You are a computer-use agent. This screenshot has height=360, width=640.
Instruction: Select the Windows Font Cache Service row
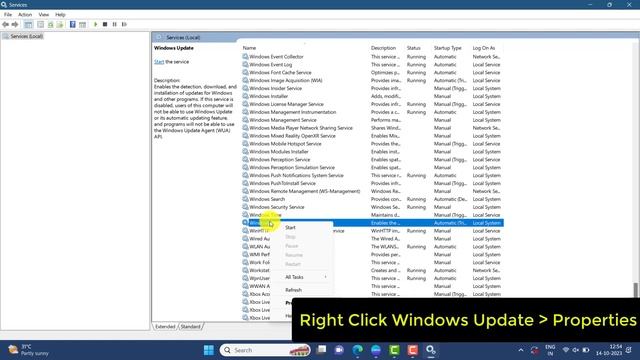(x=280, y=72)
